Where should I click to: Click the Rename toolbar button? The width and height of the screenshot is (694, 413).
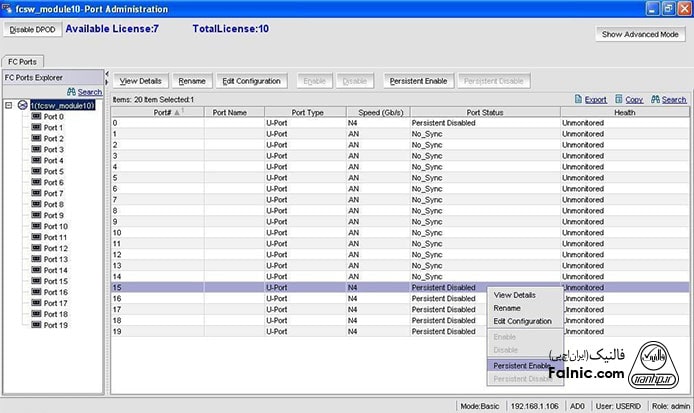coord(191,80)
